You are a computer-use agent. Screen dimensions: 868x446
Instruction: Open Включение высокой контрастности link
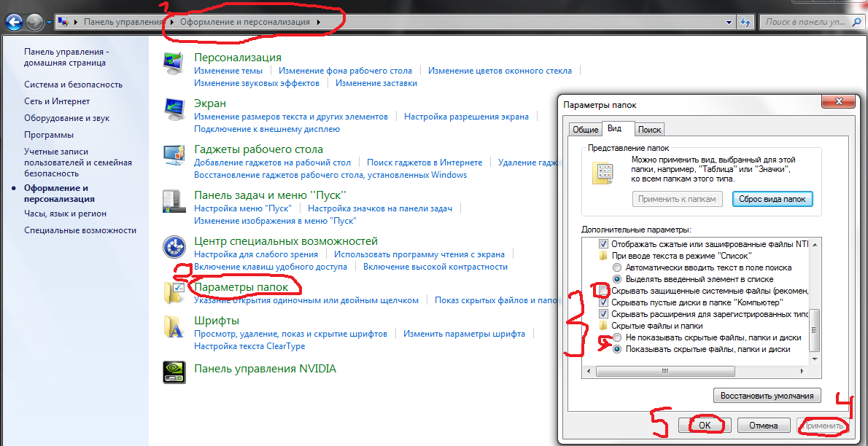point(435,267)
